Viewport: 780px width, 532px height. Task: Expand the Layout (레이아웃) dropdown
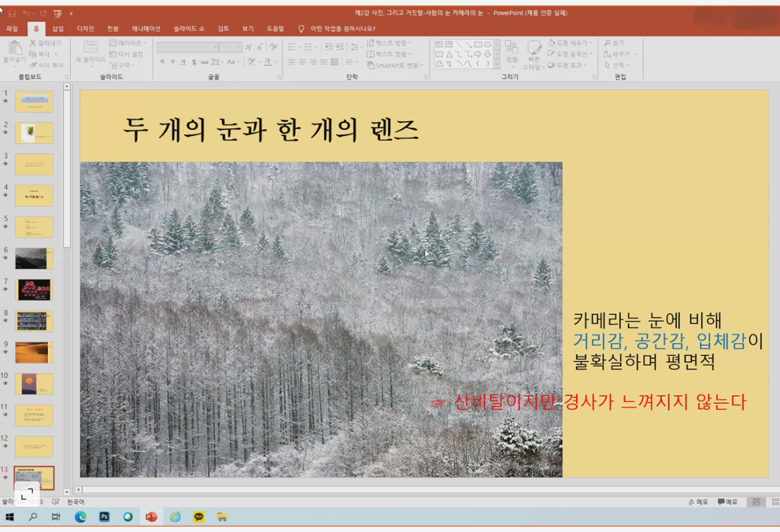(127, 43)
